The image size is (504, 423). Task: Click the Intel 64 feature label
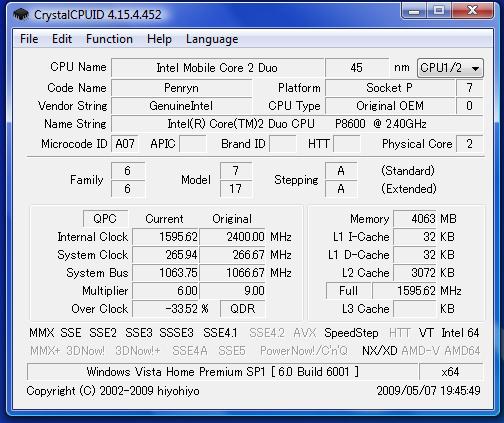(460, 333)
